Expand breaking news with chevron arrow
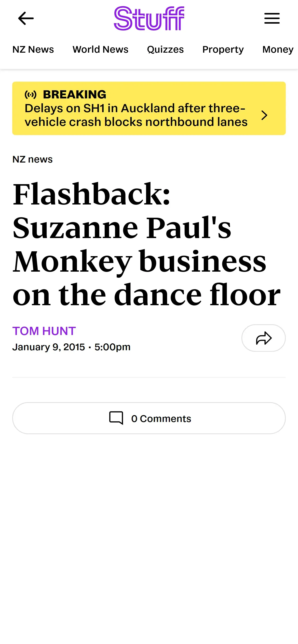Screen dimensions: 298x644 264,115
